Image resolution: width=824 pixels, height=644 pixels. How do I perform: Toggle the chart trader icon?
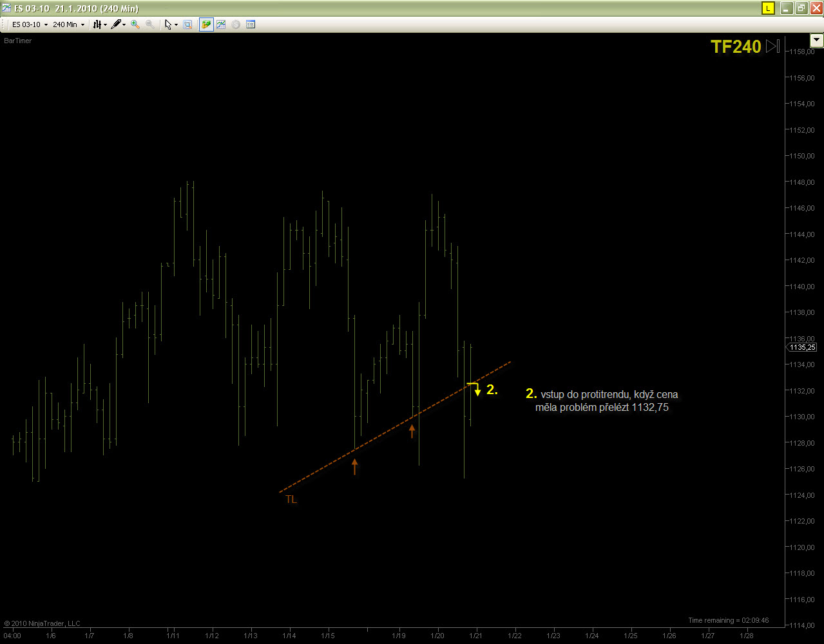tap(206, 24)
